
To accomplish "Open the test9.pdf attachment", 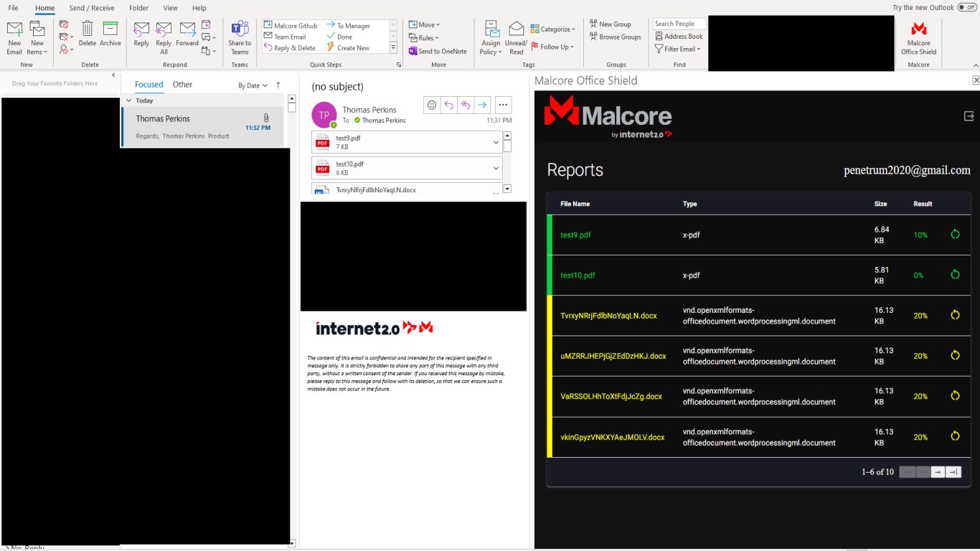I will (400, 142).
